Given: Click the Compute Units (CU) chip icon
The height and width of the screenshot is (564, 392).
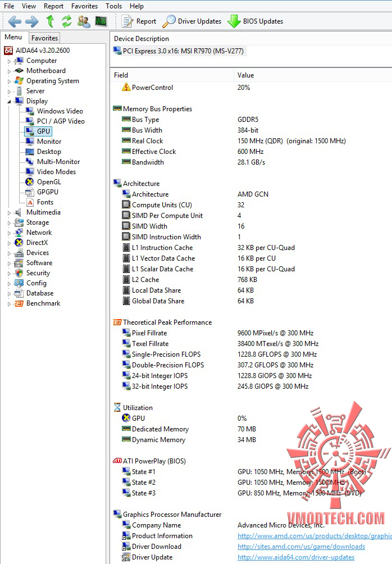Looking at the screenshot, I should pyautogui.click(x=126, y=204).
